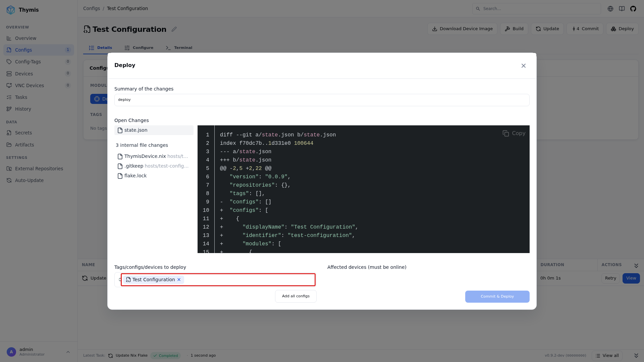Viewport: 644px width, 362px height.
Task: Click the Update task refresh icon
Action: pos(85,278)
